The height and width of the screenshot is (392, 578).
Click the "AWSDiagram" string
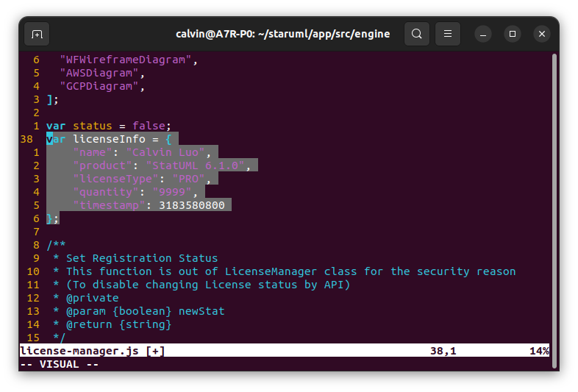(x=99, y=73)
